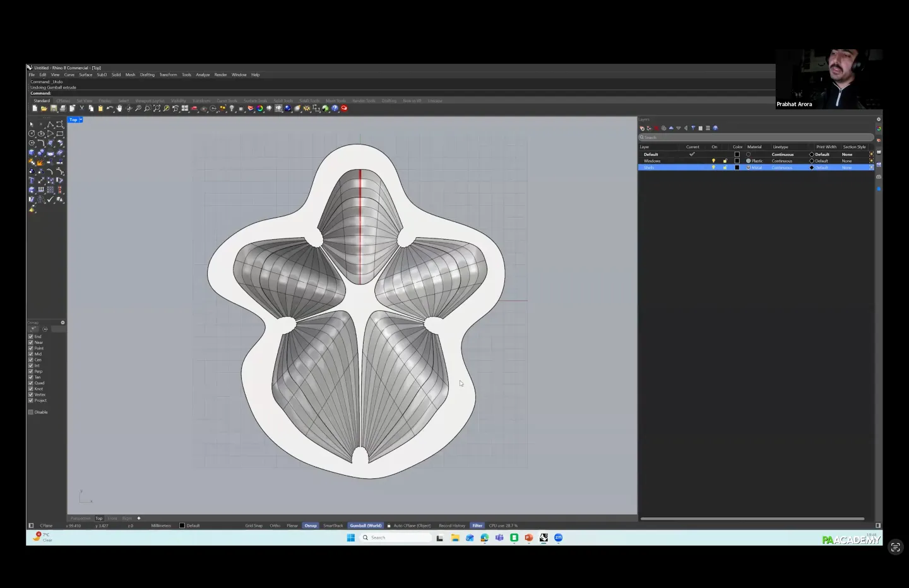Click the Paste clipboard icon

pyautogui.click(x=100, y=109)
